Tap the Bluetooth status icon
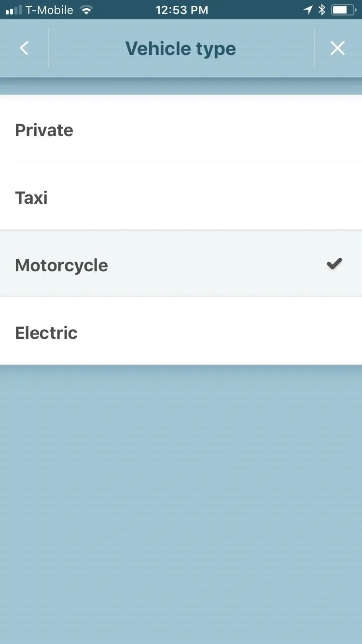Viewport: 362px width, 644px height. coord(322,10)
